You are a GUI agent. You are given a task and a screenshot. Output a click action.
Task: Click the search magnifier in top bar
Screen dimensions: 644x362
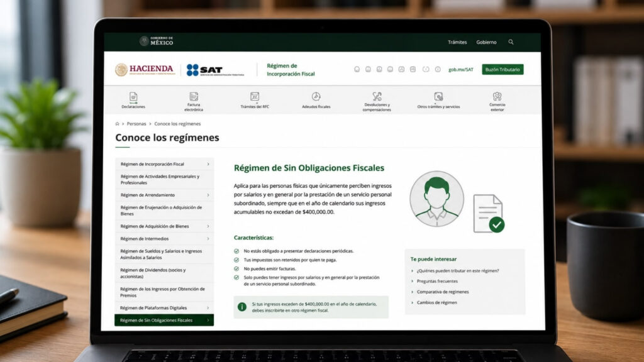click(511, 42)
